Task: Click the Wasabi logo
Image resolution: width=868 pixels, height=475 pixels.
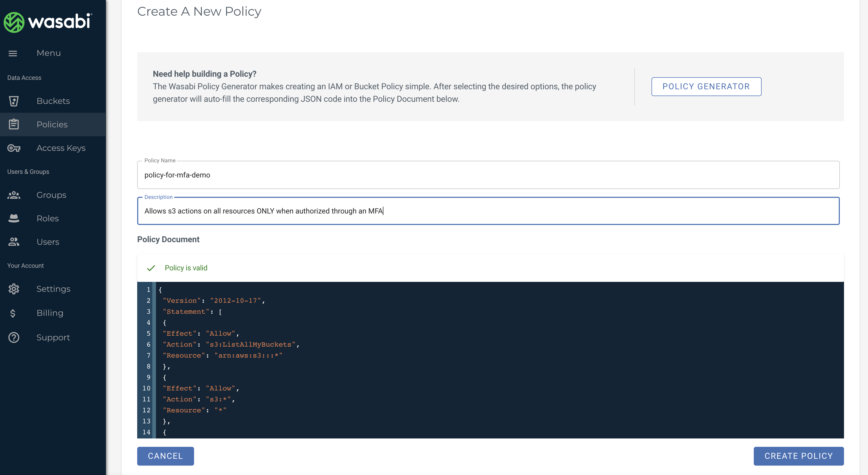Action: pyautogui.click(x=48, y=22)
